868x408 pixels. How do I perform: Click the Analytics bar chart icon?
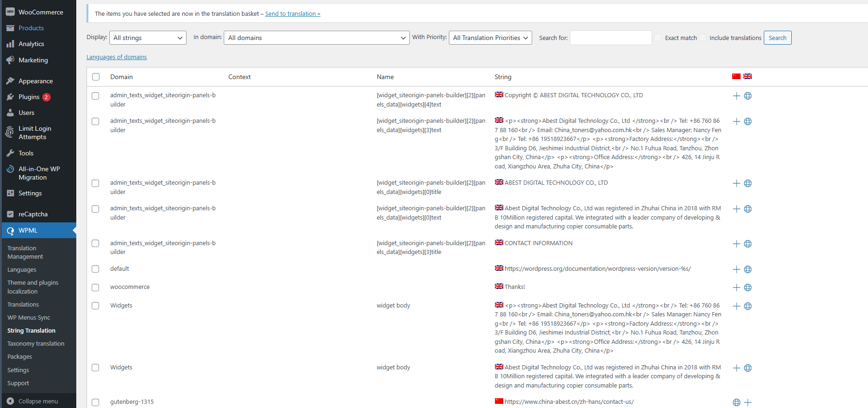pos(10,44)
